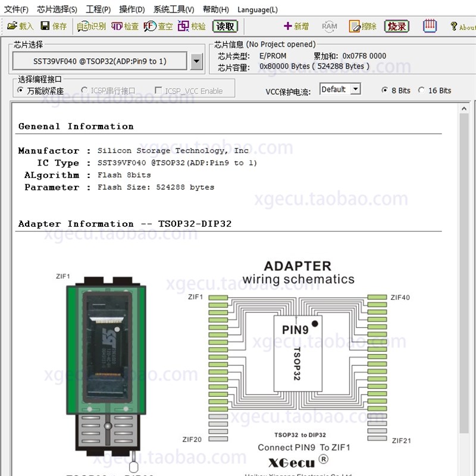The image size is (476, 476).
Task: Click the 'E/PROM' chip type text
Action: [x=273, y=56]
